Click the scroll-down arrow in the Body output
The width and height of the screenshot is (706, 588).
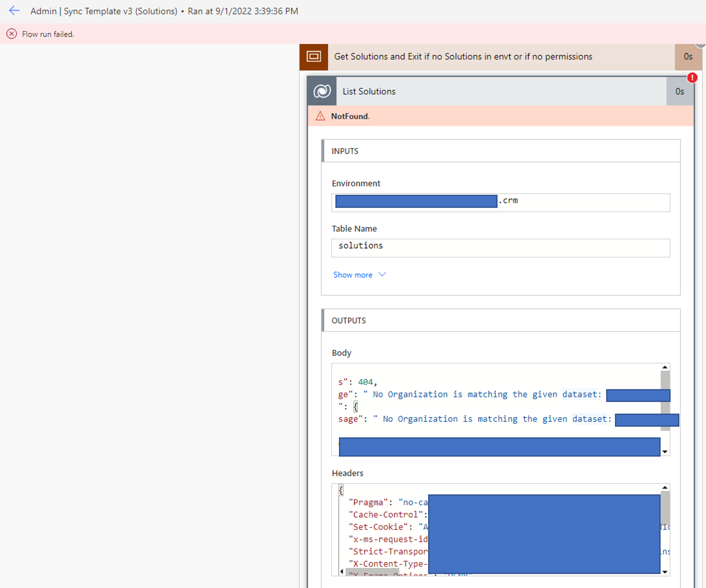(665, 452)
